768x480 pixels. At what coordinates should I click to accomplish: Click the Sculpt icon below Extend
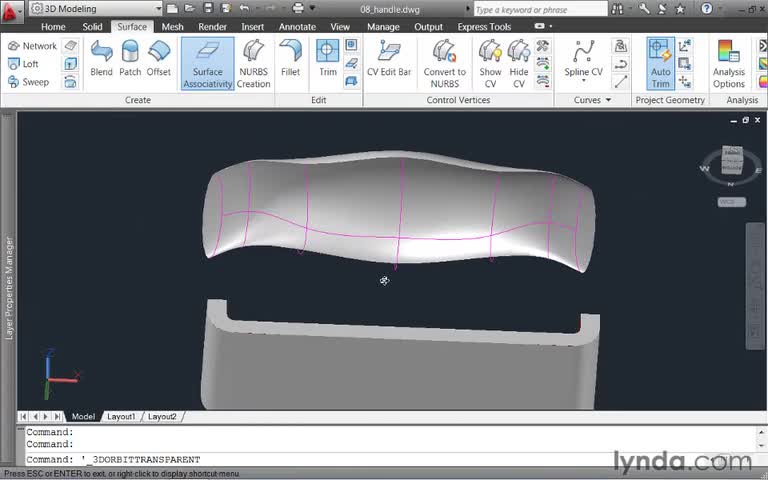(351, 81)
